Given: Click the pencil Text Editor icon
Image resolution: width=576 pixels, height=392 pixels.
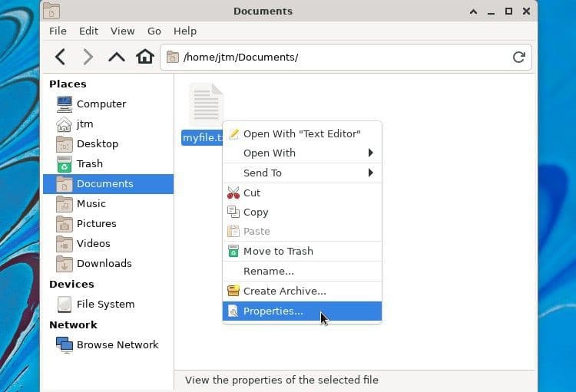Looking at the screenshot, I should click(x=233, y=133).
